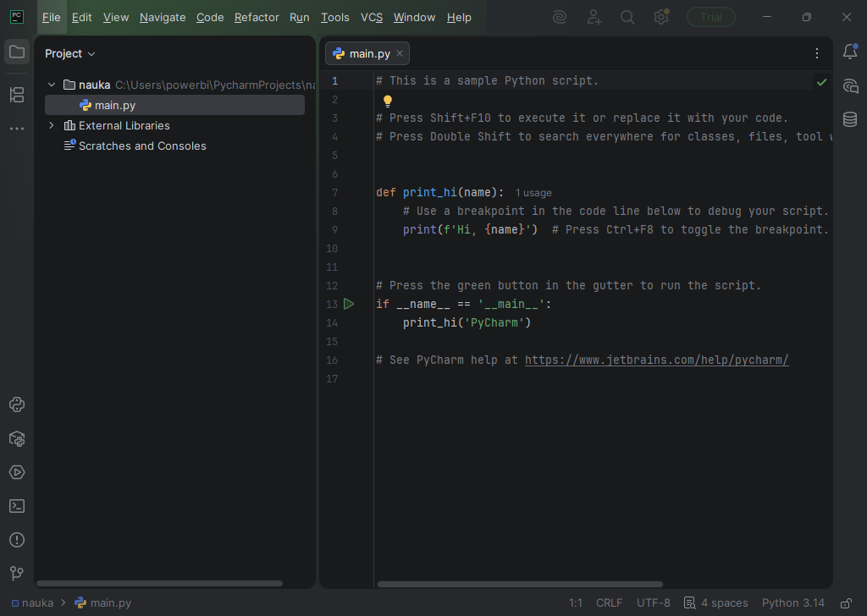The image size is (867, 616).
Task: Open Search Everywhere magnifier icon
Action: click(627, 17)
